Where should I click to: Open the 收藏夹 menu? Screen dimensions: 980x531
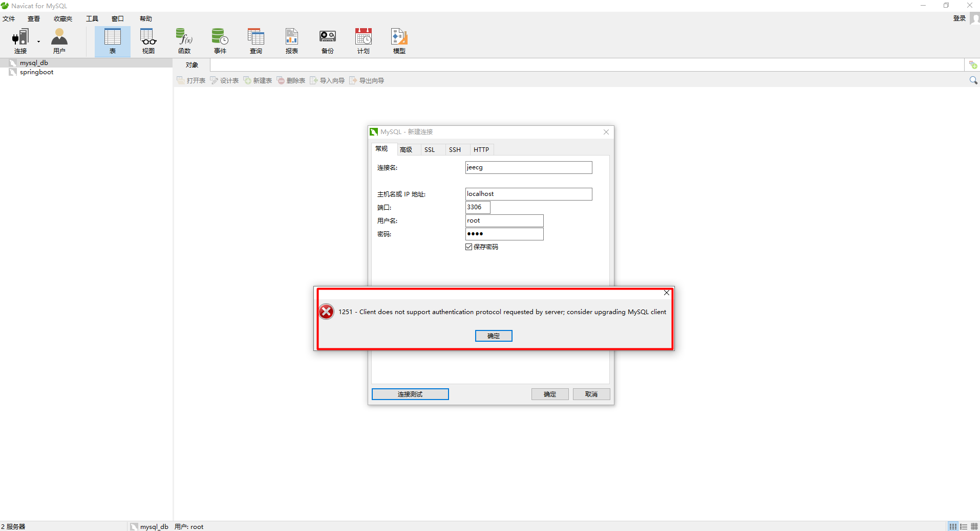[x=63, y=19]
